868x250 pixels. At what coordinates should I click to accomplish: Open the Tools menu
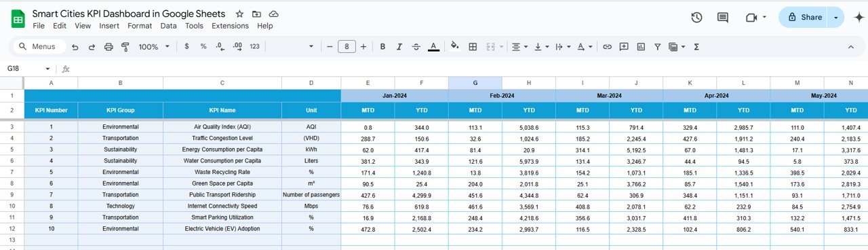pos(194,26)
